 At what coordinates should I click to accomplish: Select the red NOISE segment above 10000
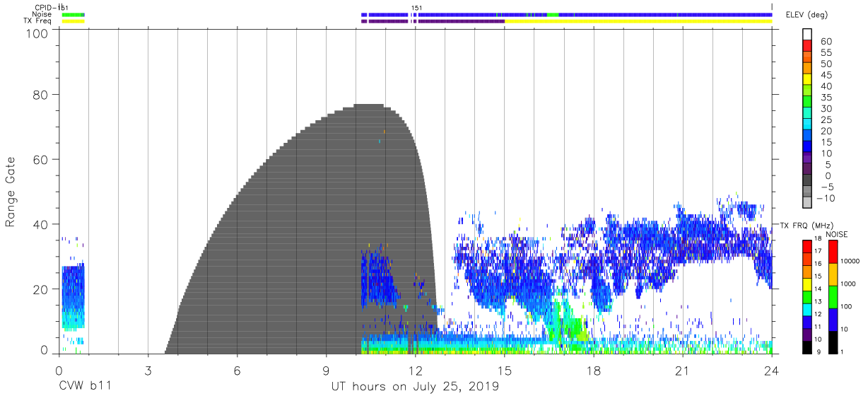pos(833,251)
